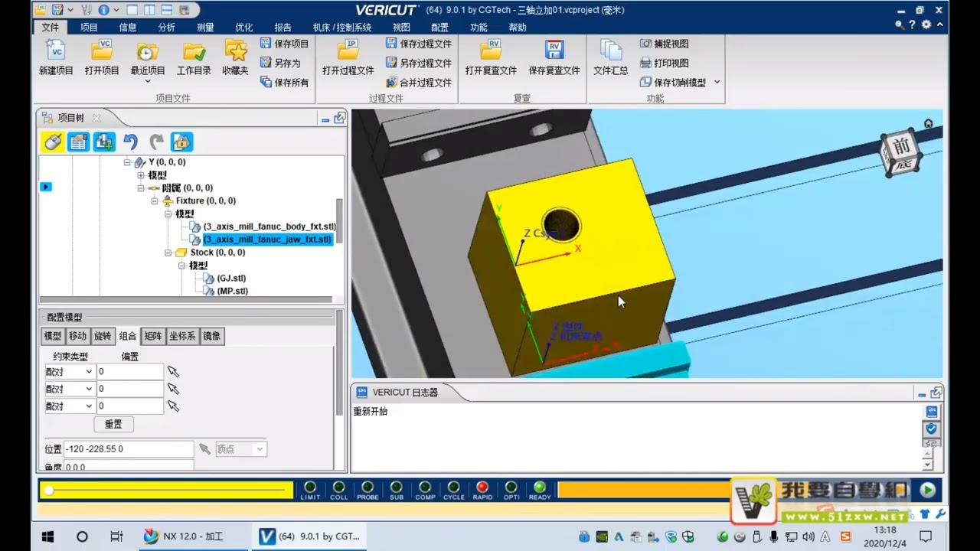Click 另存为 in the project file group

280,63
